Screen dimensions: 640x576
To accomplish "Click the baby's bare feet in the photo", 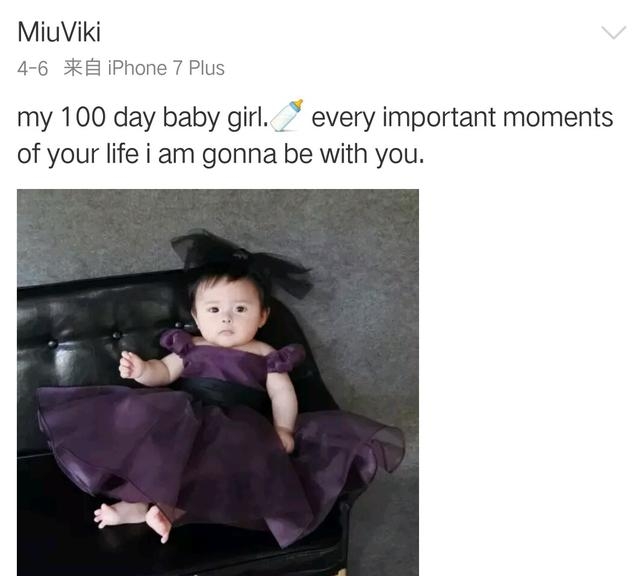I will [133, 520].
